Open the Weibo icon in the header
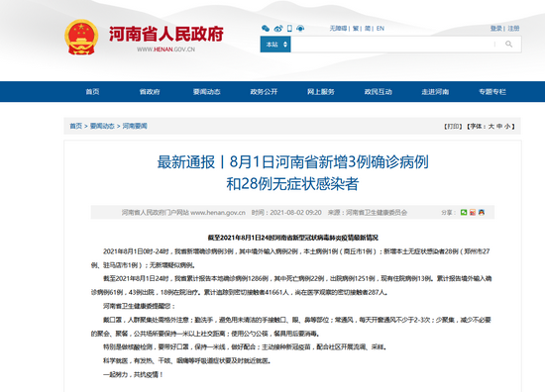Screen dimensions: 545x392 coord(278,29)
